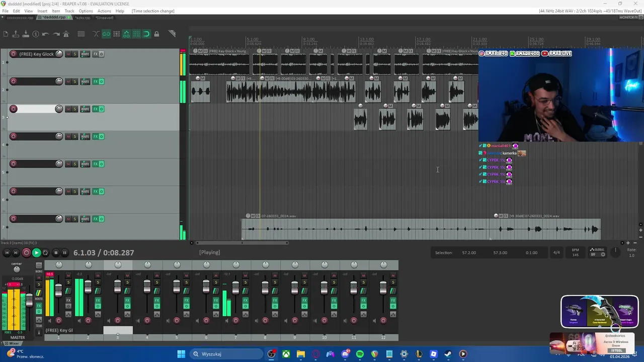Click the Save Project icon with down arrow
644x362 pixels.
pyautogui.click(x=26, y=34)
